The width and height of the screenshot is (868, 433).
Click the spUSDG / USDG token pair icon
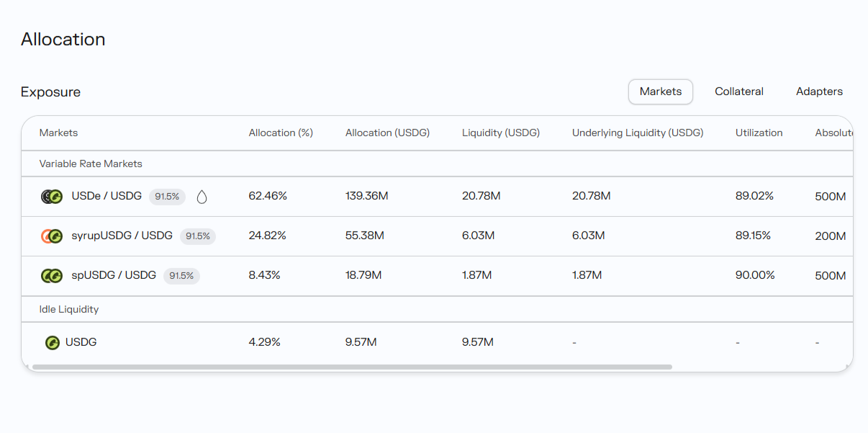52,275
